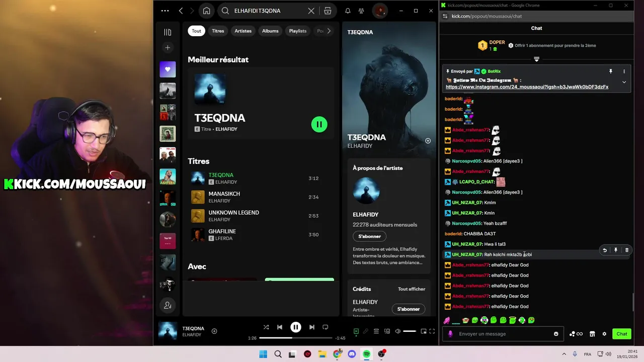Toggle shuffle playback
The height and width of the screenshot is (362, 644).
click(x=266, y=327)
